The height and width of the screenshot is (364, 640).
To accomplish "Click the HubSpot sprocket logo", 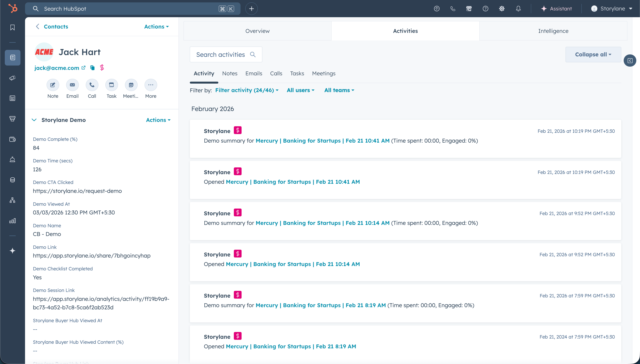I will pyautogui.click(x=13, y=8).
